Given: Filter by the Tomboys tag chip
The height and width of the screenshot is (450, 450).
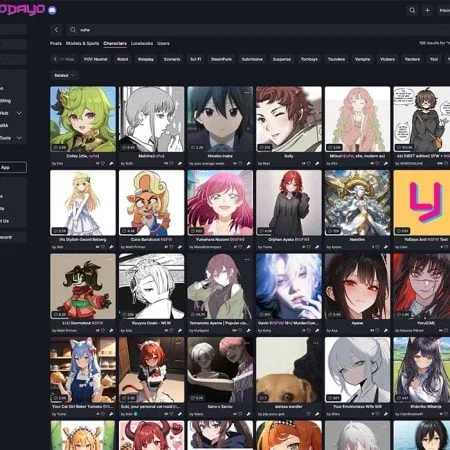Looking at the screenshot, I should 309,59.
